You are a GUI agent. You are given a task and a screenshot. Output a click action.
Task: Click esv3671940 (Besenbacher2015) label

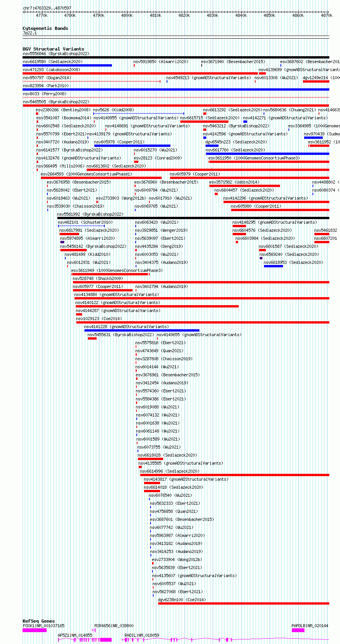pos(233,62)
